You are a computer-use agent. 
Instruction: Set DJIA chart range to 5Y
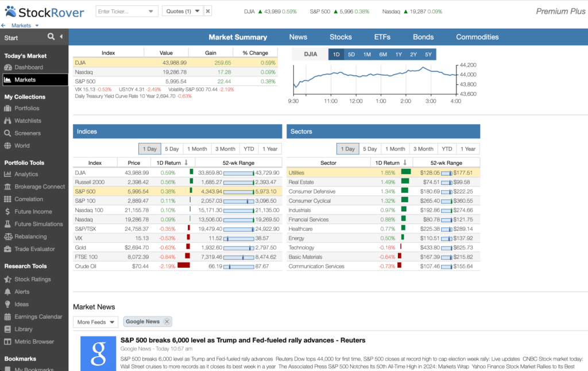pos(428,55)
